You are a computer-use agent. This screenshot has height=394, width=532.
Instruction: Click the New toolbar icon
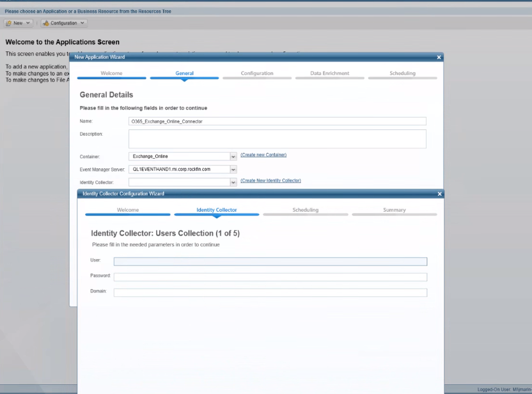(9, 23)
